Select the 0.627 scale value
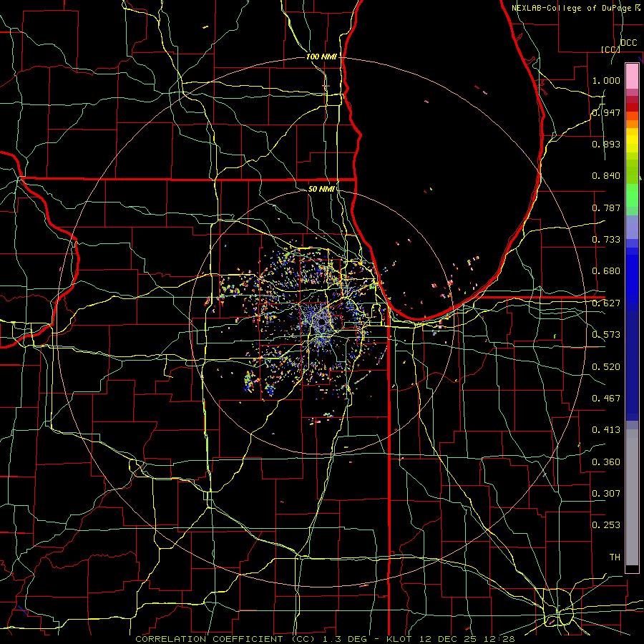644x644 pixels. point(606,303)
